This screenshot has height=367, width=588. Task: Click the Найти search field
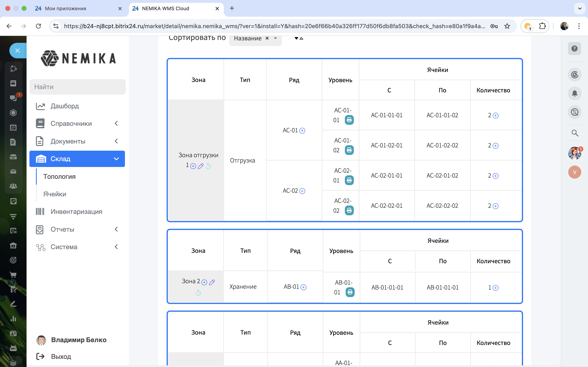pyautogui.click(x=77, y=87)
